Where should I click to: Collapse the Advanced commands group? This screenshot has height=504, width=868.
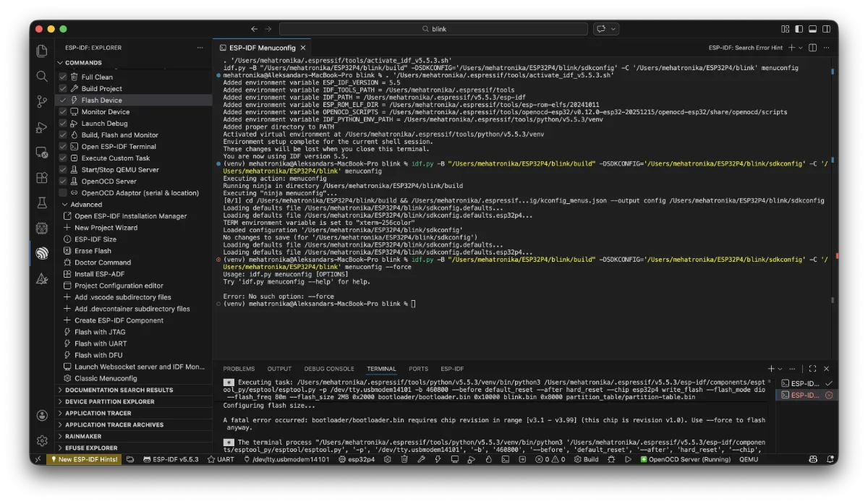coord(64,205)
